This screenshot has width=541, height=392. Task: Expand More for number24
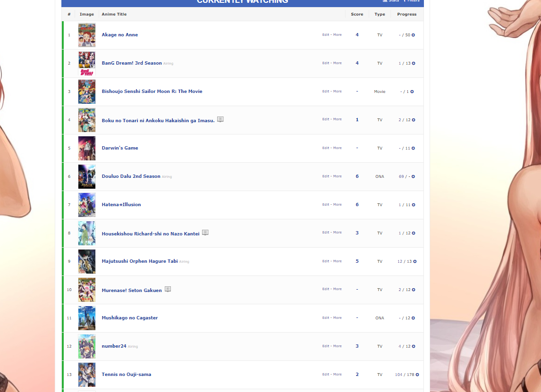[x=338, y=346]
